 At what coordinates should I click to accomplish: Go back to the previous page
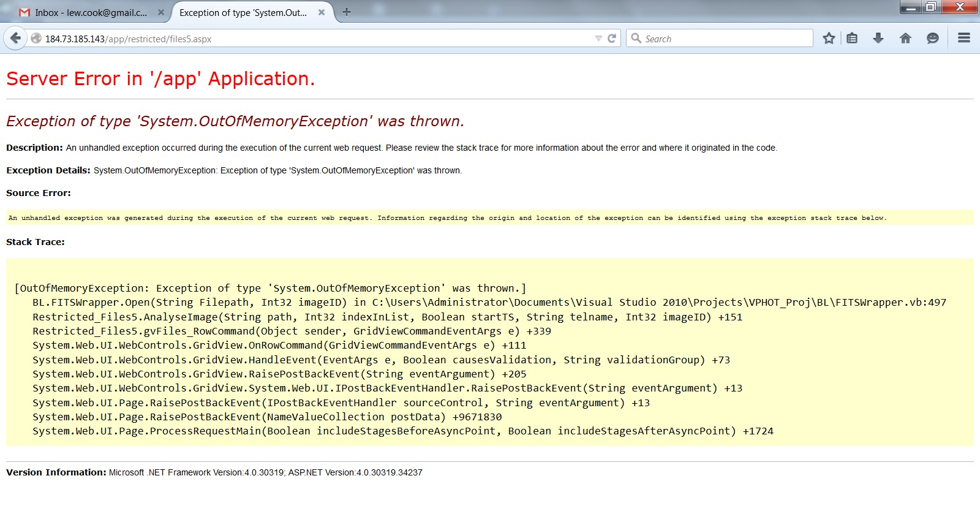[15, 38]
